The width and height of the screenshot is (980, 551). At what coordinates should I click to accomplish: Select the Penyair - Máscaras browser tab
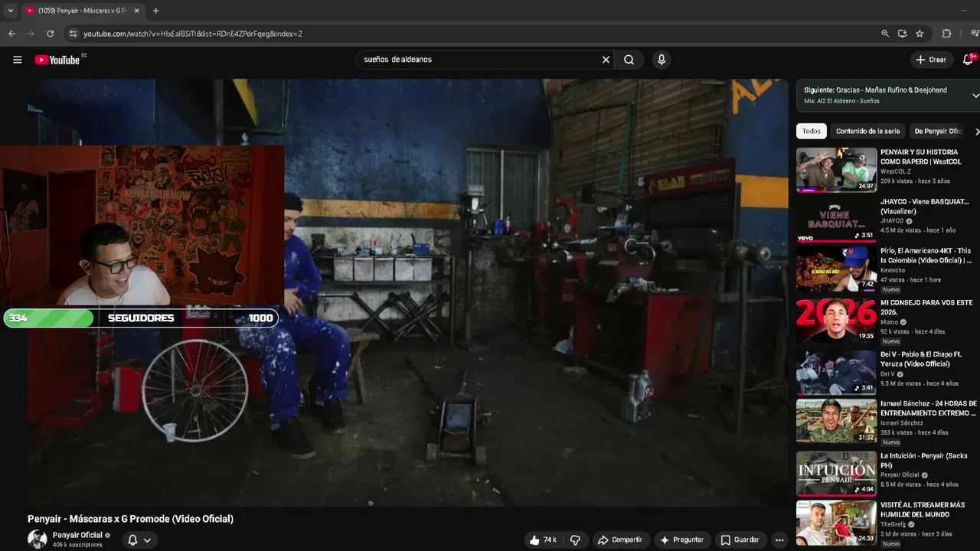[x=83, y=11]
